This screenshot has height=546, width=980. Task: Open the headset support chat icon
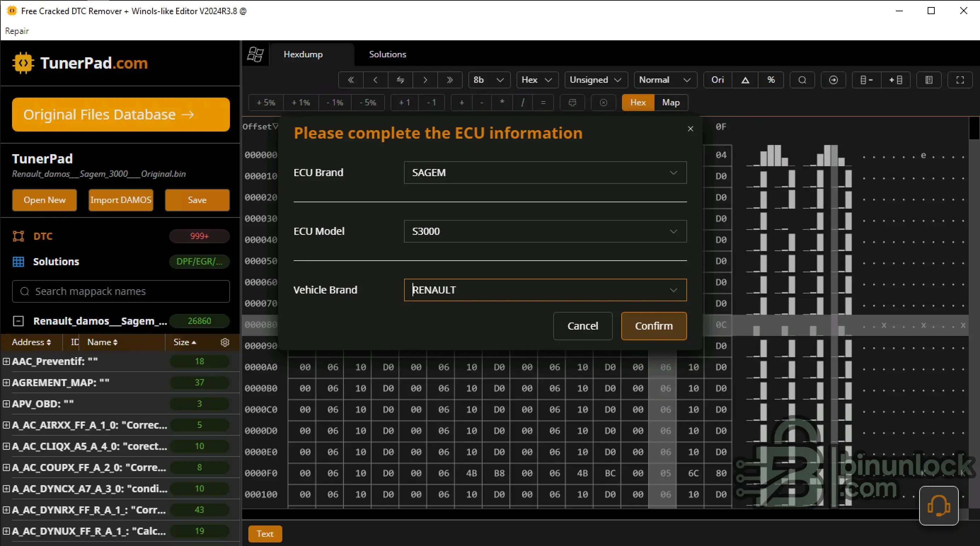939,506
